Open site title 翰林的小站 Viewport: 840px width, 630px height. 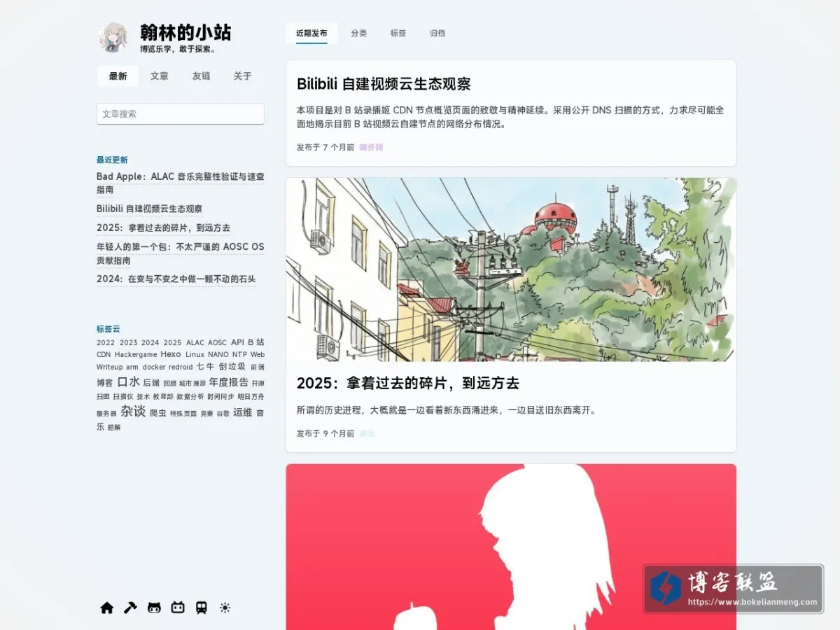click(x=185, y=33)
